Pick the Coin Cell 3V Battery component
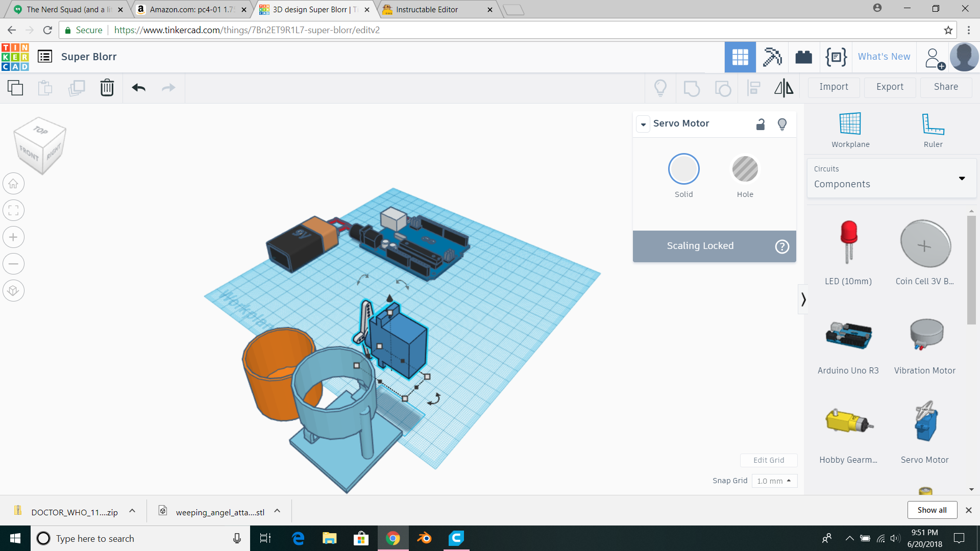The image size is (980, 551). click(925, 253)
